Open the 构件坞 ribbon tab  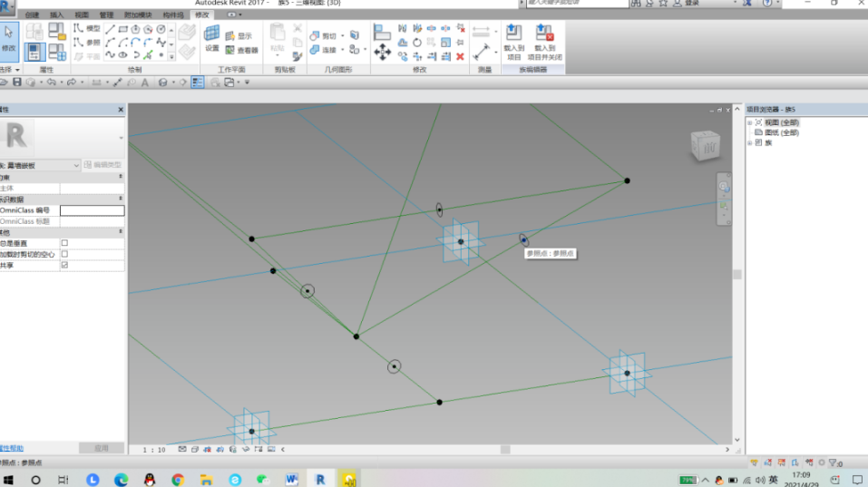coord(173,15)
